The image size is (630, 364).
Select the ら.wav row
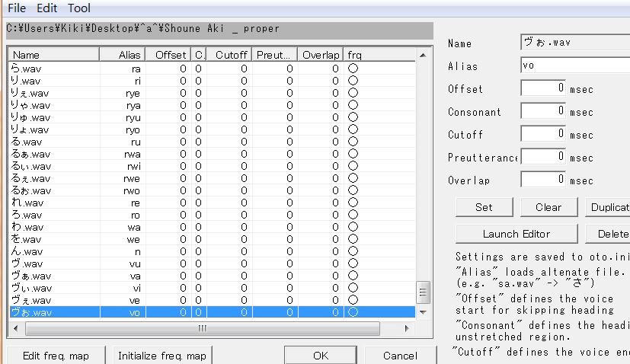212,69
